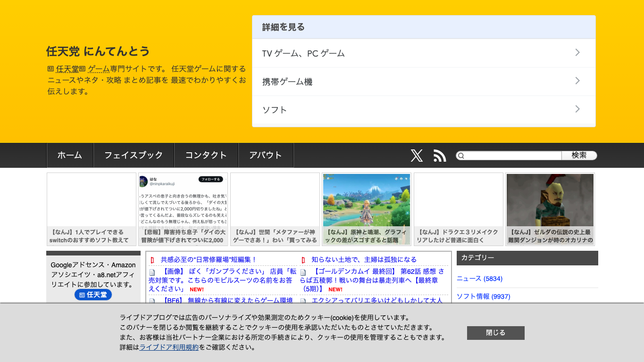Screen dimensions: 644x362
Task: Open アバウト navigation item
Action: pyautogui.click(x=266, y=155)
